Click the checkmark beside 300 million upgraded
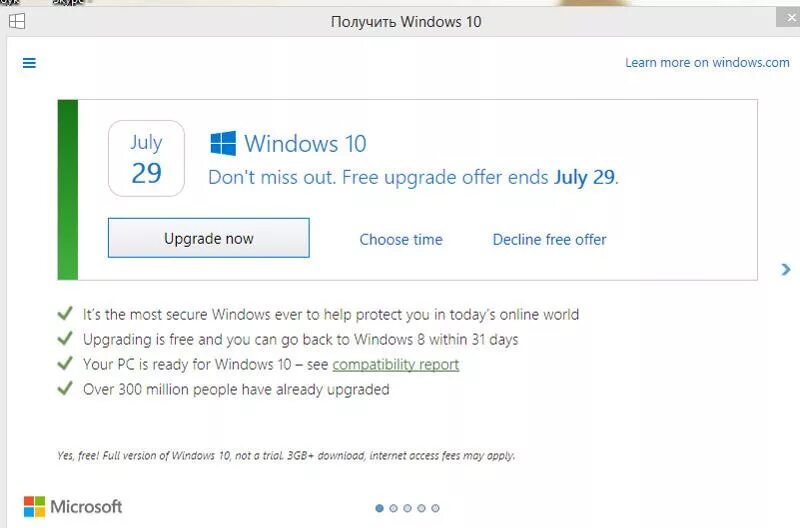This screenshot has width=800, height=528. [x=65, y=388]
